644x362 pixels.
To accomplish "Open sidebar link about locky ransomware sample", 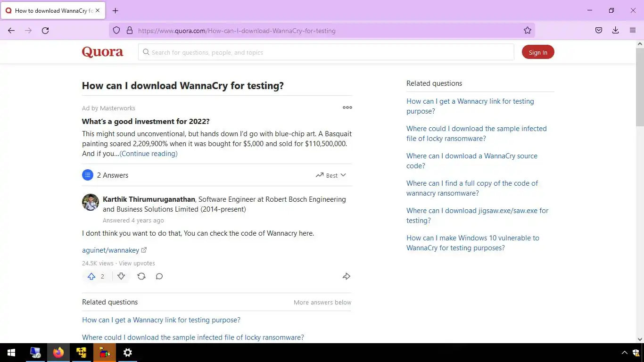I will coord(477,133).
